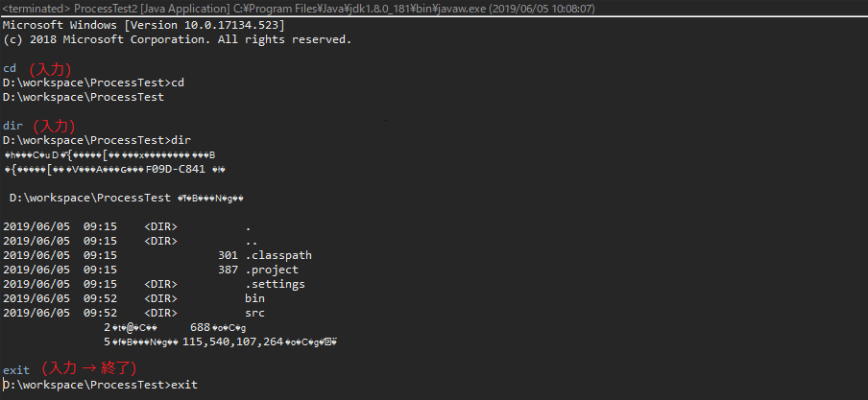
Task: Click the first blue 'cd' input text
Action: (x=10, y=68)
